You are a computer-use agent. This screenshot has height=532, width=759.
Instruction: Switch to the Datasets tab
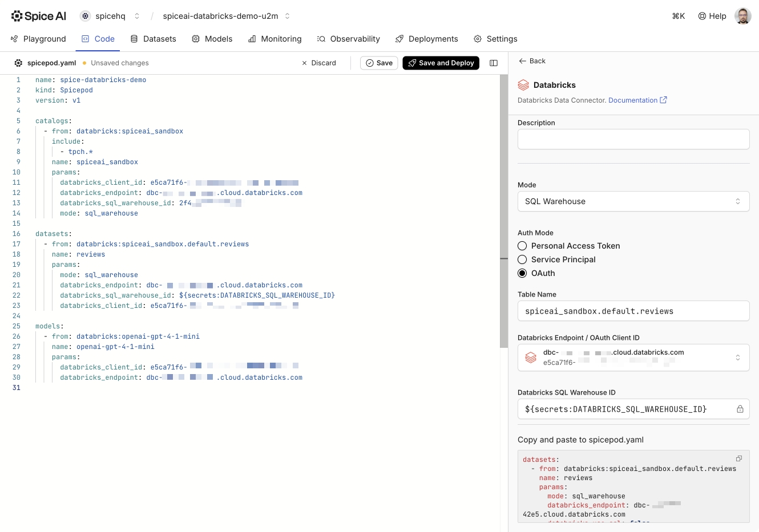coord(153,39)
